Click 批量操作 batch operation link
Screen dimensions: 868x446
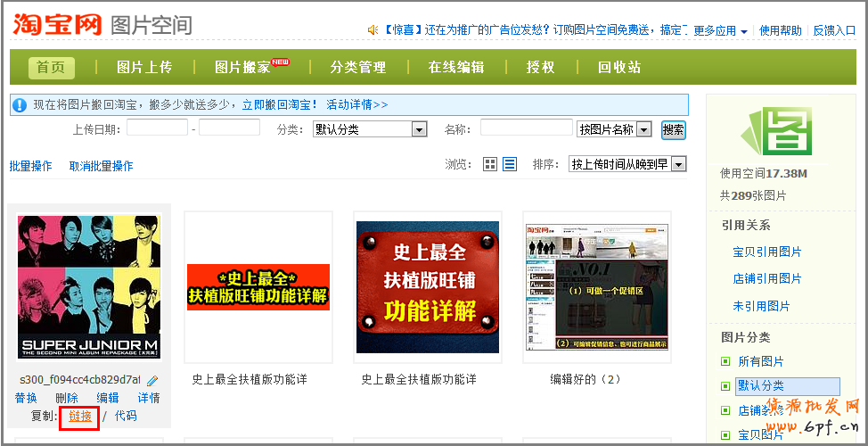coord(30,166)
